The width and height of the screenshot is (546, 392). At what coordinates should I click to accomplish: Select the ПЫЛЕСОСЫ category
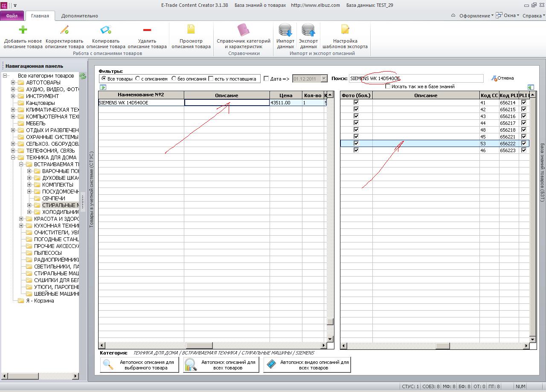click(x=48, y=253)
